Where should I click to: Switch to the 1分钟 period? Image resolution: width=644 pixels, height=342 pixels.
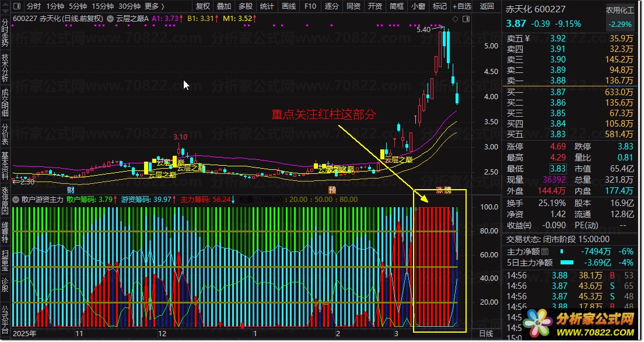55,6
